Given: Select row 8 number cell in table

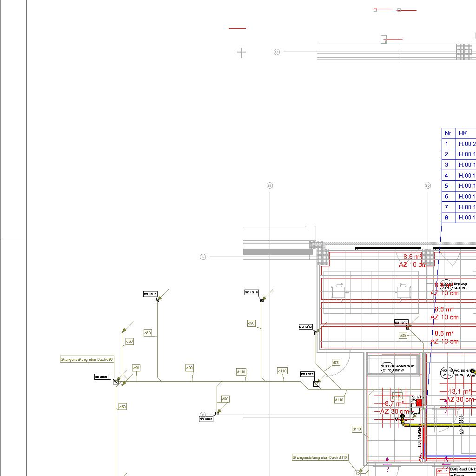Looking at the screenshot, I should (447, 218).
